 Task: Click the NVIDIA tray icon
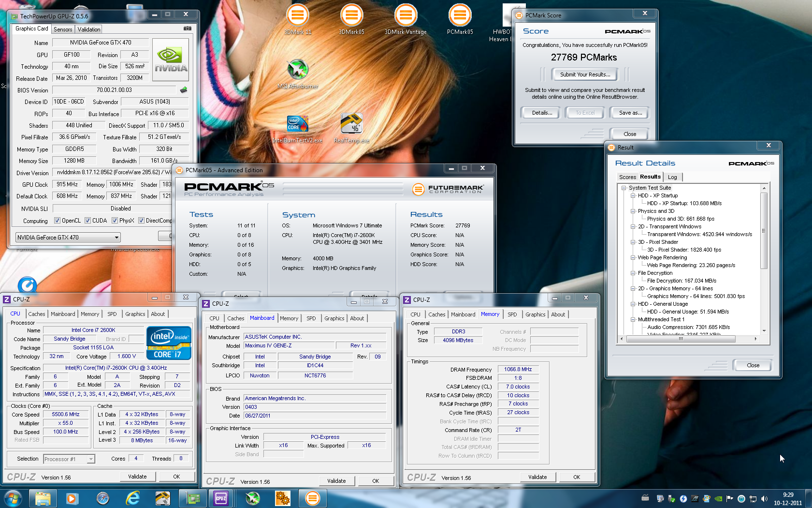coord(719,499)
